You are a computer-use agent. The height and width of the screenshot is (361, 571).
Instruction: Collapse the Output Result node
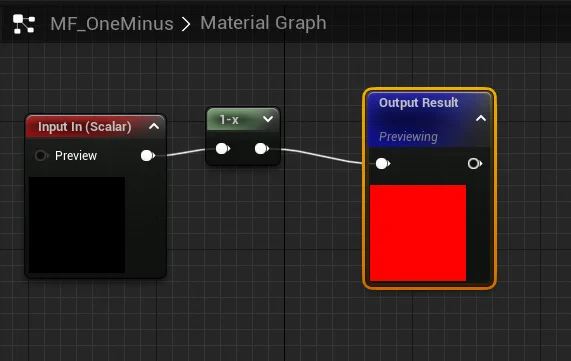pyautogui.click(x=481, y=118)
